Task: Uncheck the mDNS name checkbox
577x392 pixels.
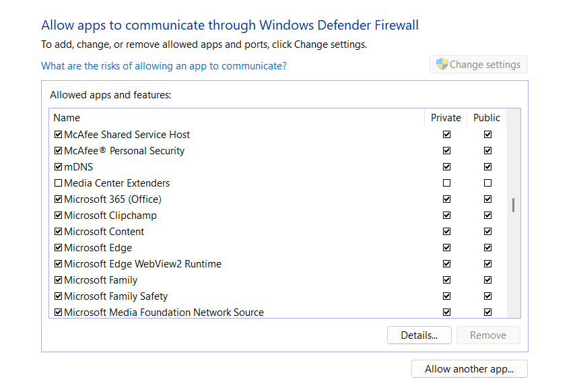Action: point(58,167)
